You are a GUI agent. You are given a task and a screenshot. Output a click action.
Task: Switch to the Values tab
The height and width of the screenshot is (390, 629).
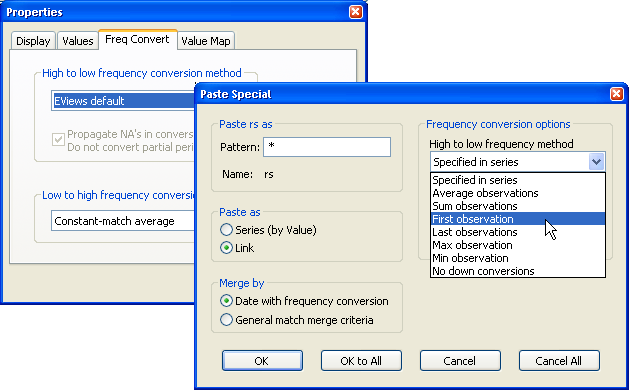click(78, 41)
